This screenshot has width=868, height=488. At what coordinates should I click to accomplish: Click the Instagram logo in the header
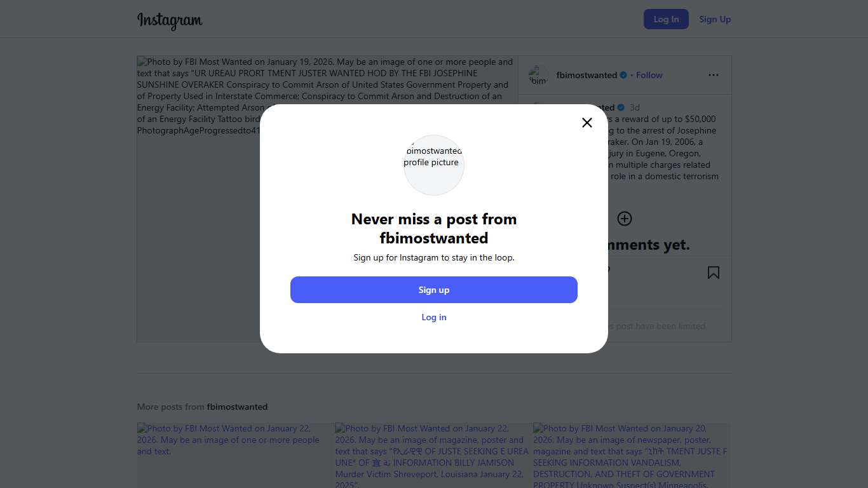170,20
